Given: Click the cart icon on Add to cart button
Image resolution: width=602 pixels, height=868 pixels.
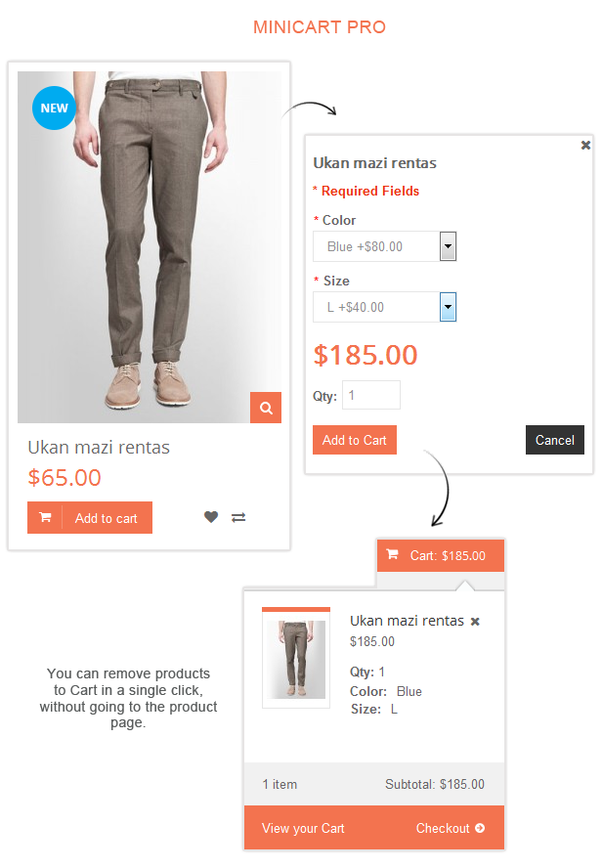Looking at the screenshot, I should pos(45,518).
